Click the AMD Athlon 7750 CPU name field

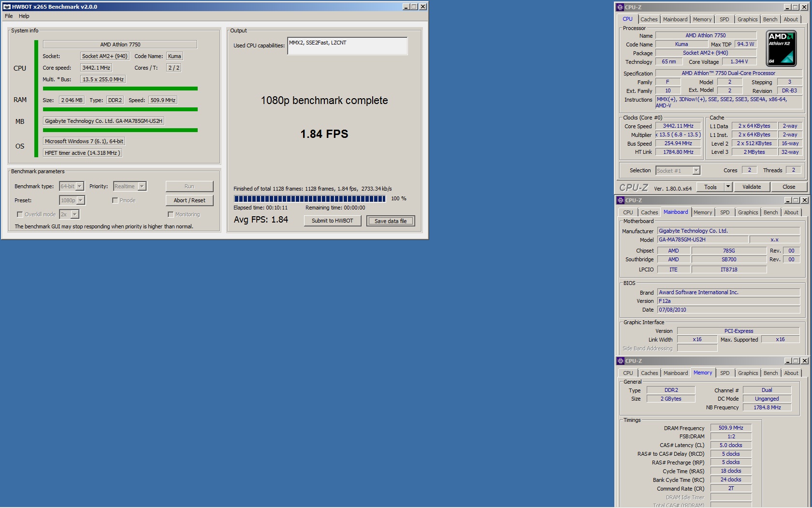[x=120, y=45]
